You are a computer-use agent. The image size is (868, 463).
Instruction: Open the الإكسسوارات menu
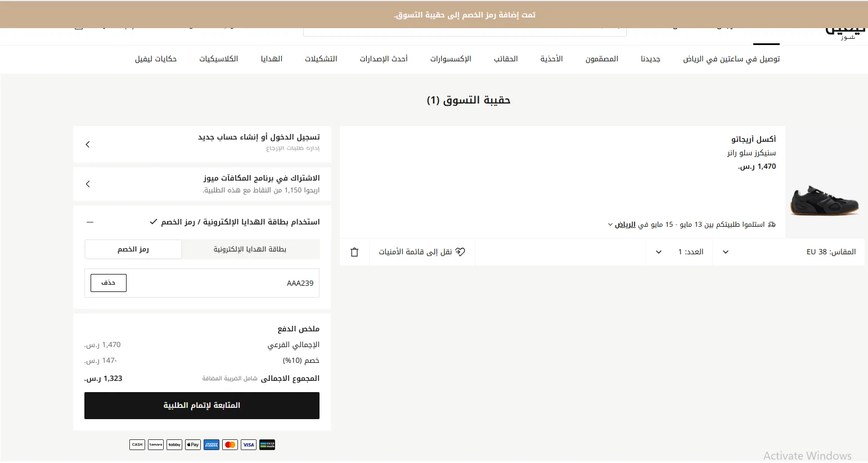451,59
